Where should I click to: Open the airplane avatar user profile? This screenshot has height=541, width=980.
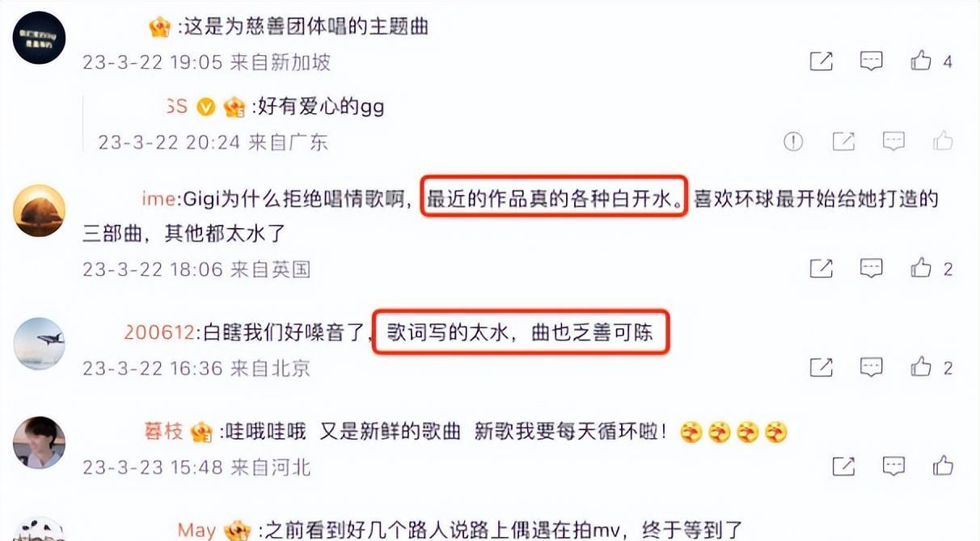click(40, 344)
